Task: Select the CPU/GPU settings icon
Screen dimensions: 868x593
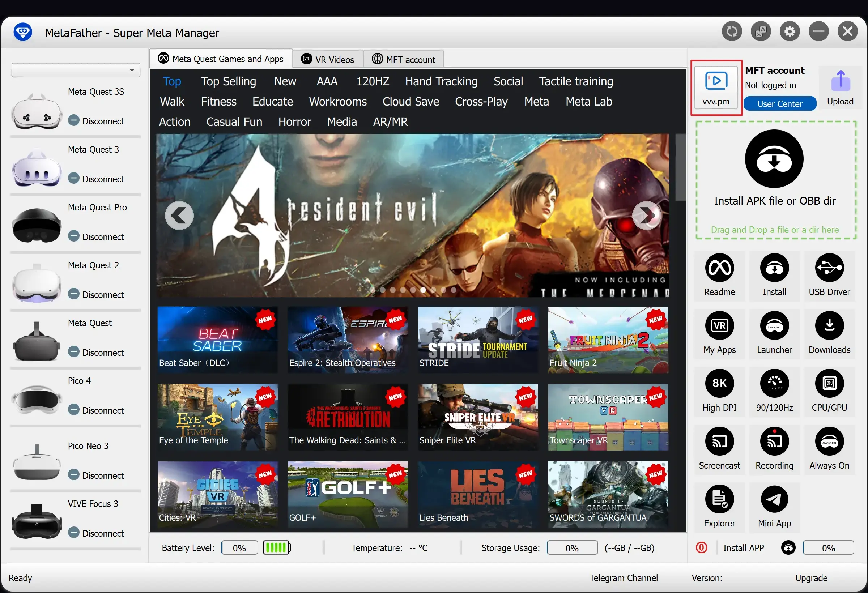Action: coord(829,384)
